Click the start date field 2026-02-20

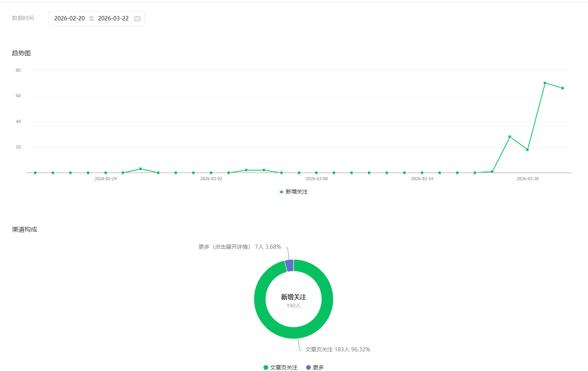pos(69,18)
